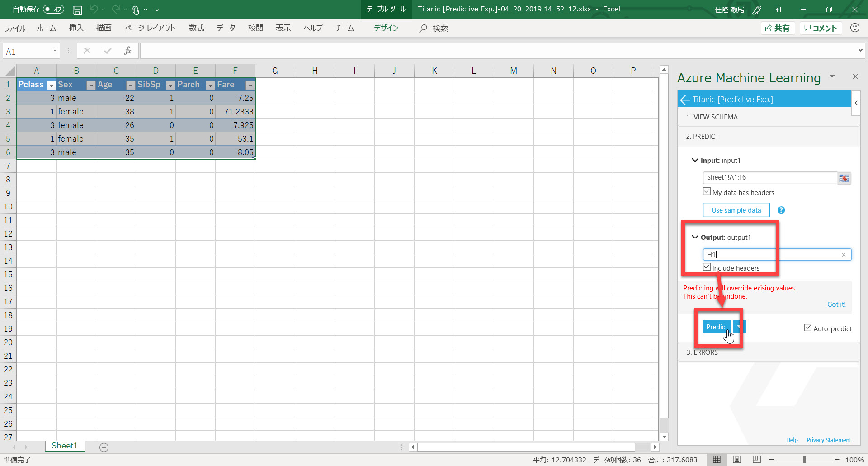Image resolution: width=868 pixels, height=466 pixels.
Task: Open the SibSp column filter dropdown
Action: 170,86
